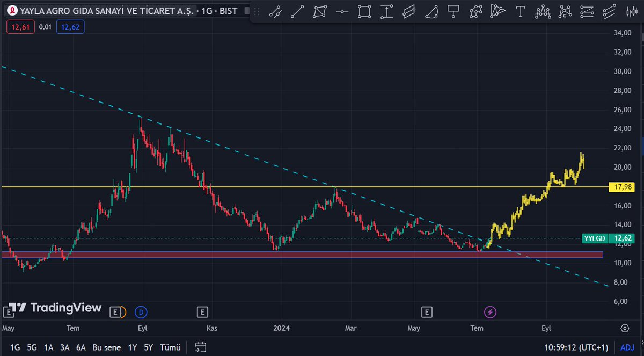
Task: Show all data with Tümü
Action: [x=170, y=347]
